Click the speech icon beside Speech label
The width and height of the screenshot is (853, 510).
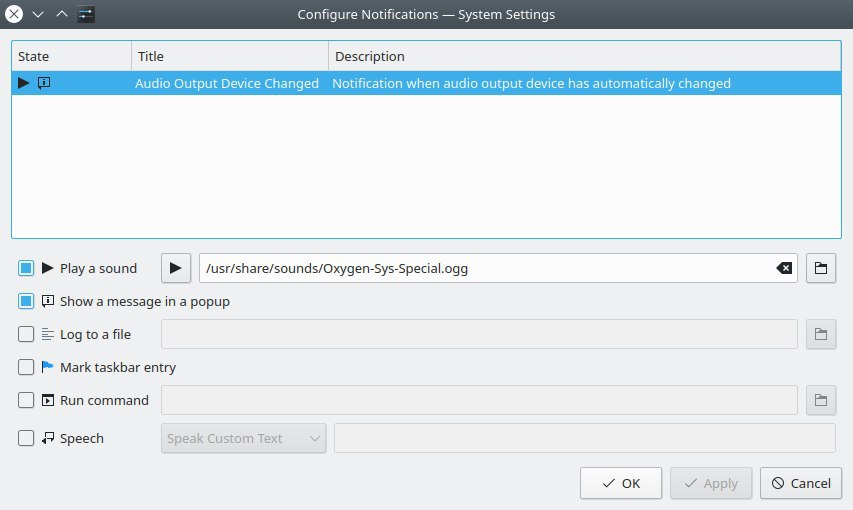[48, 438]
